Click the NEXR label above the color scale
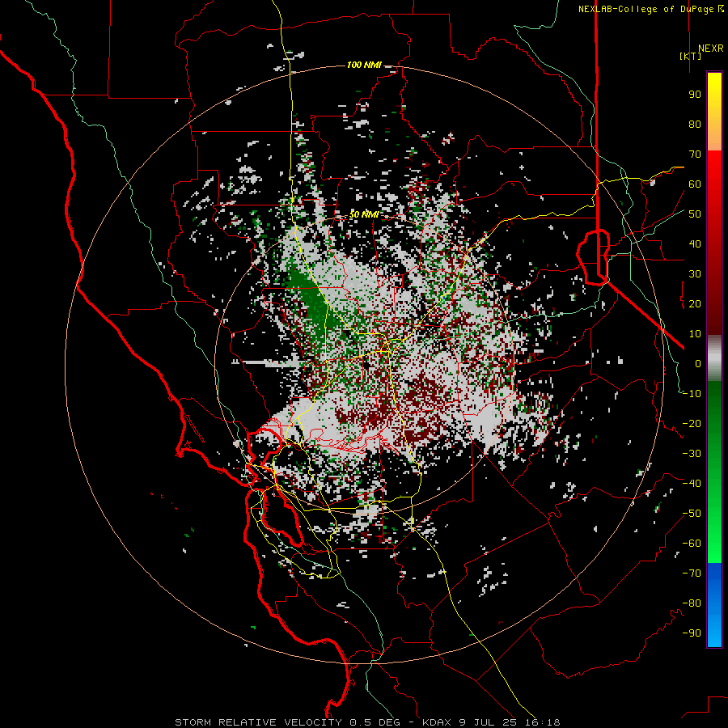The height and width of the screenshot is (728, 728). click(x=711, y=49)
